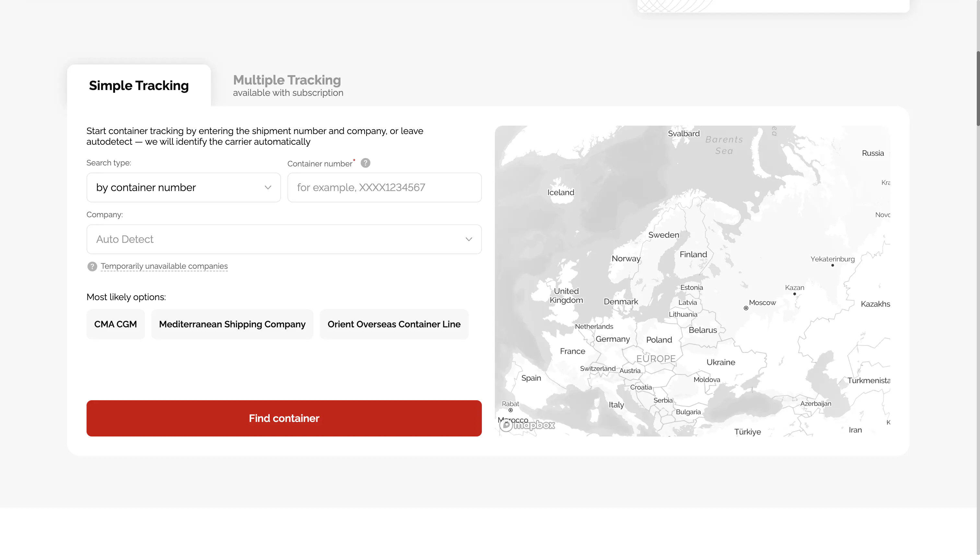Click the Mapbox logo on the map
Screen dimensions: 980x555
pos(527,425)
